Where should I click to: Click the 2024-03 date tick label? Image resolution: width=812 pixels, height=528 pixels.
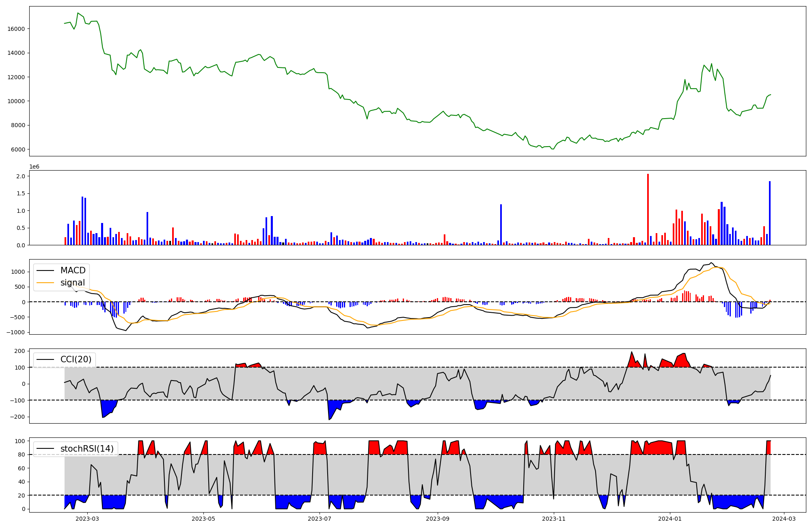[x=784, y=519]
